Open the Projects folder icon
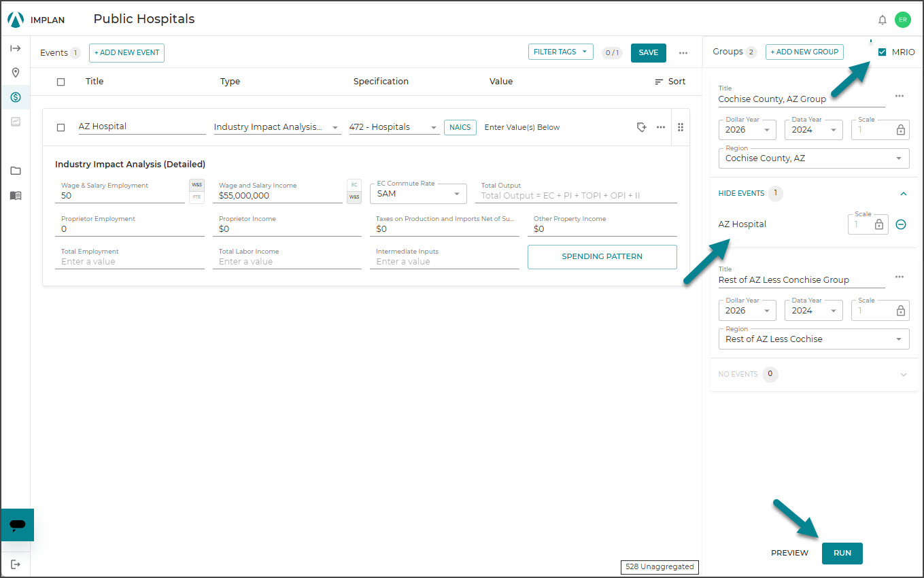The width and height of the screenshot is (924, 578). click(x=16, y=171)
